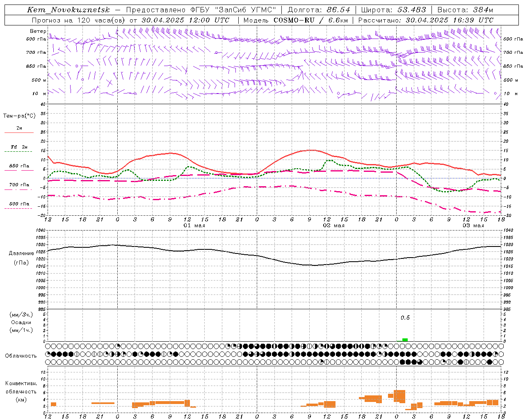The height and width of the screenshot is (420, 525).
Task: Click the 'Модель COSMO-RU / 6.6км' model label
Action: coord(295,20)
